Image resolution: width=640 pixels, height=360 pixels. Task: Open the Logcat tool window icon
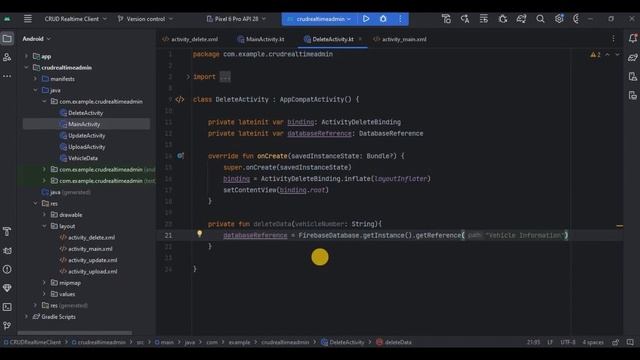tap(7, 251)
